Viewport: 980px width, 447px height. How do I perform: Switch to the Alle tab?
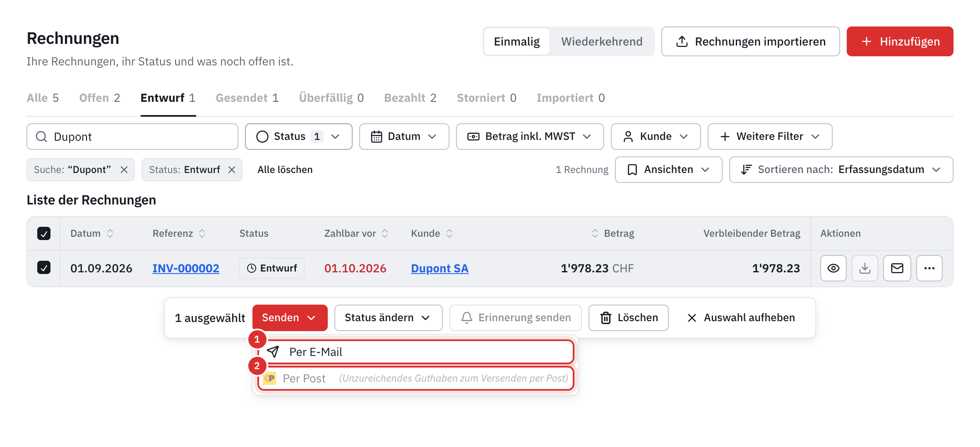(x=43, y=98)
